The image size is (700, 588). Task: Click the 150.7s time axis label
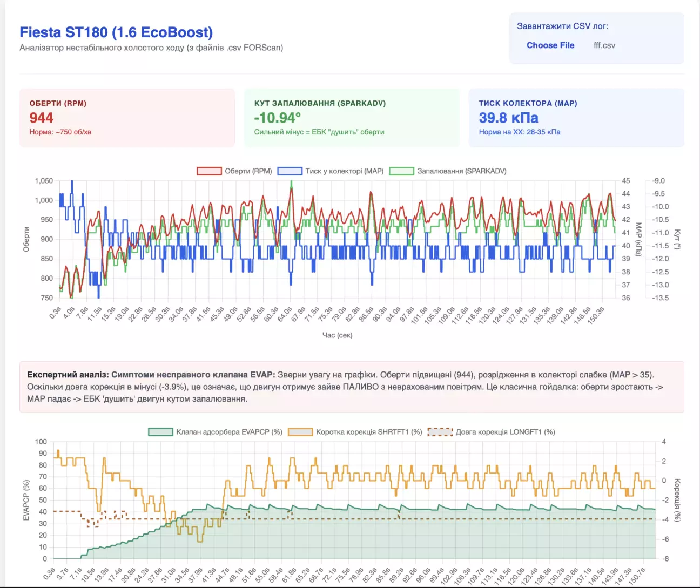(637, 576)
